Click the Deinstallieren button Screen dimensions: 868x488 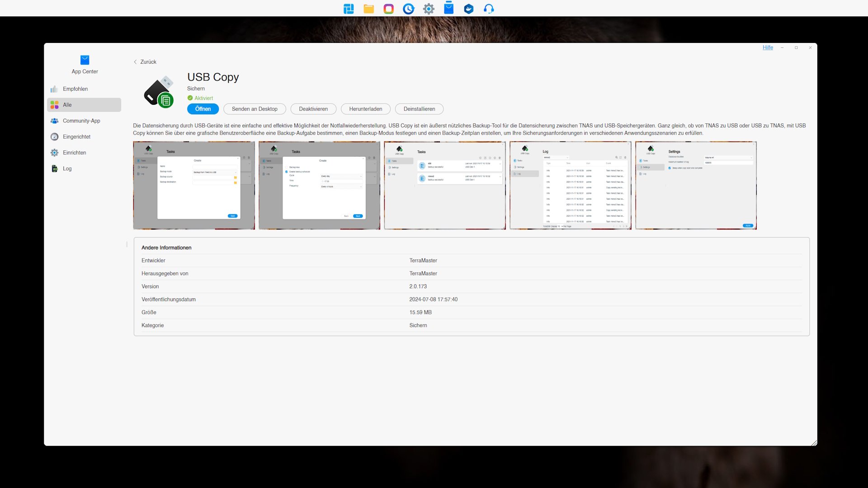(419, 109)
